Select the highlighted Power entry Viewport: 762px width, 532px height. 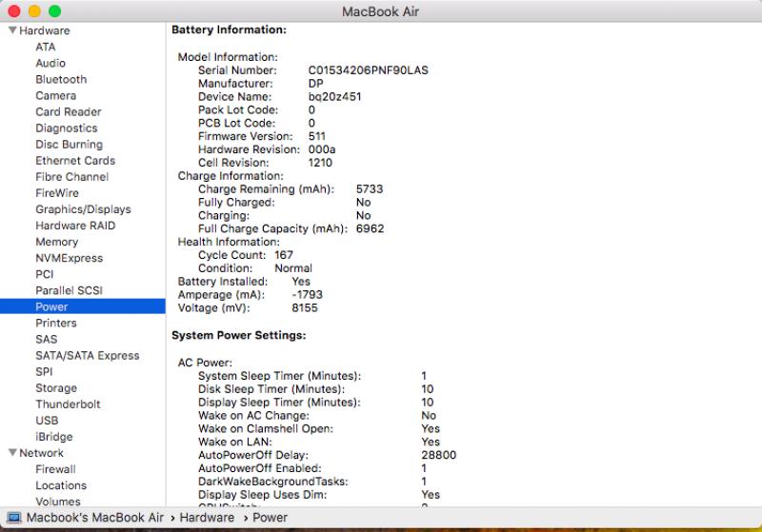83,306
